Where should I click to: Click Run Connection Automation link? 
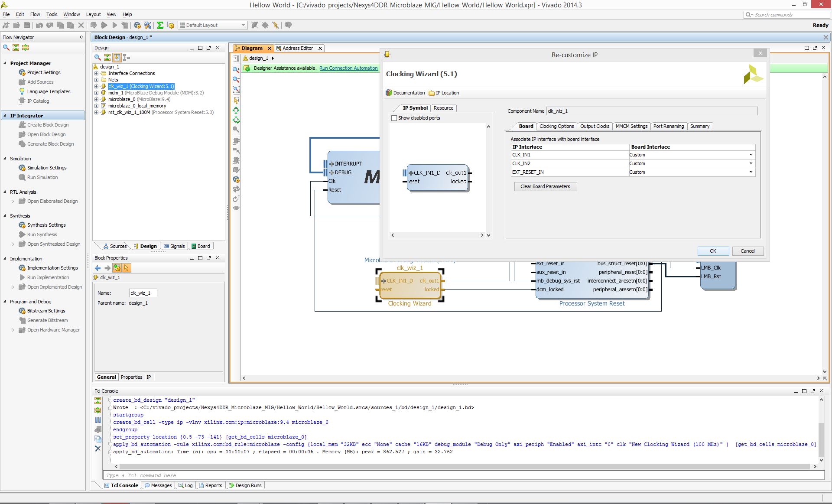pos(348,68)
